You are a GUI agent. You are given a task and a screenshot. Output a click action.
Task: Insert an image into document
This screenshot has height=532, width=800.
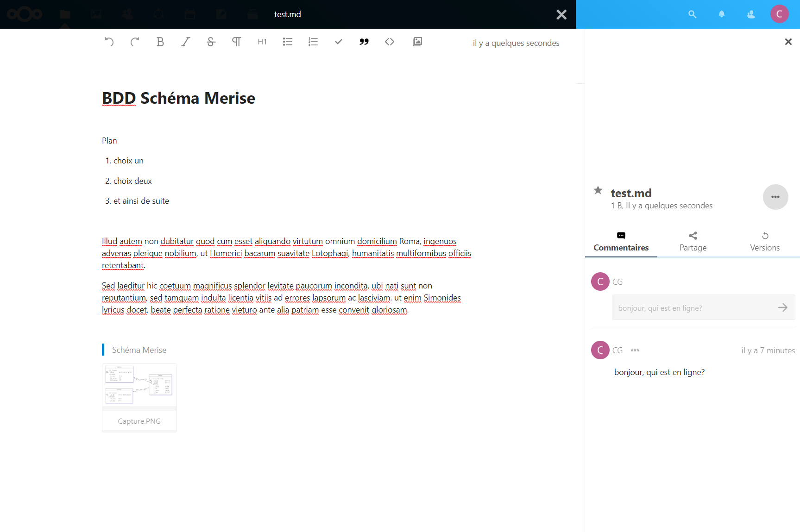417,42
